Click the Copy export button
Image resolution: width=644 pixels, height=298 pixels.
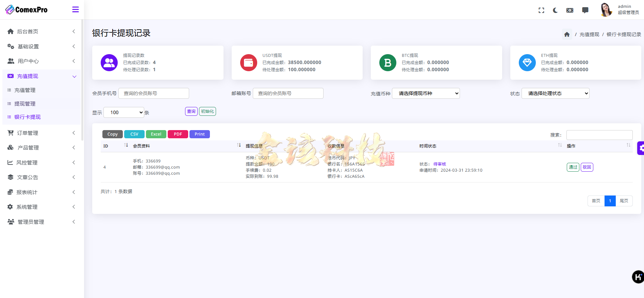113,134
